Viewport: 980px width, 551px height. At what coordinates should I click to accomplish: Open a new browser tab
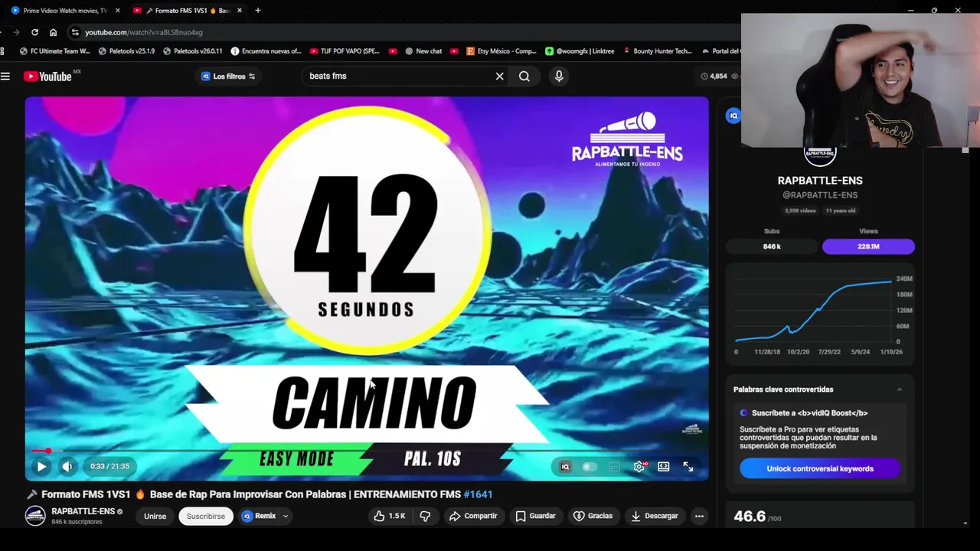[x=257, y=11]
